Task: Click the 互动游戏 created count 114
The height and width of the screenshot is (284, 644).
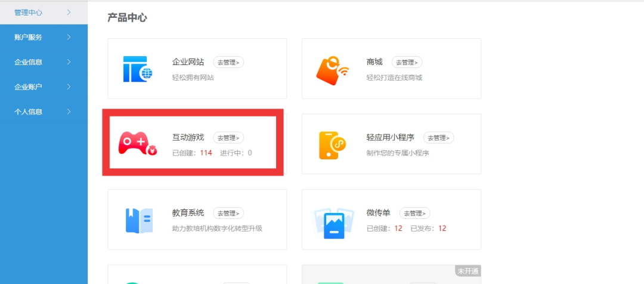Action: (x=206, y=153)
